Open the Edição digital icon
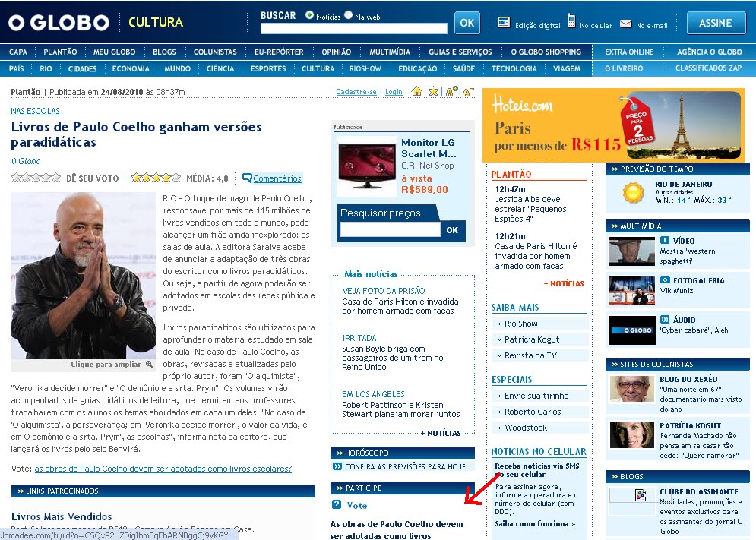This screenshot has height=540, width=756. (503, 22)
